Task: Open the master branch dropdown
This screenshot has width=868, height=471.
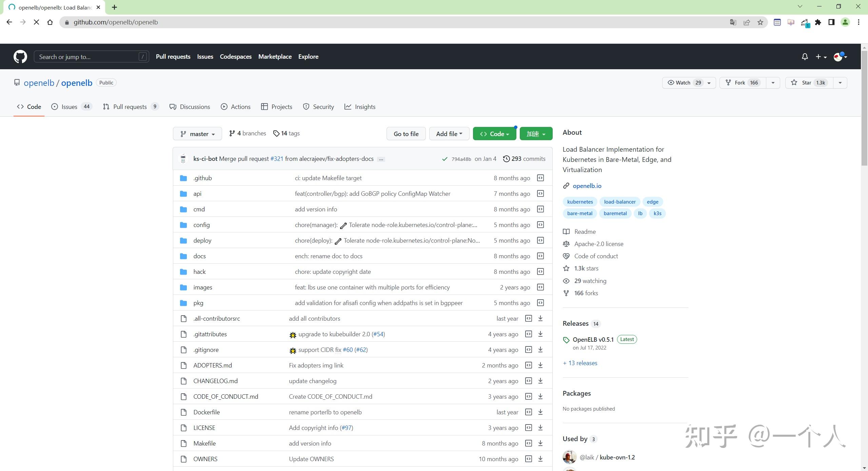Action: (197, 134)
